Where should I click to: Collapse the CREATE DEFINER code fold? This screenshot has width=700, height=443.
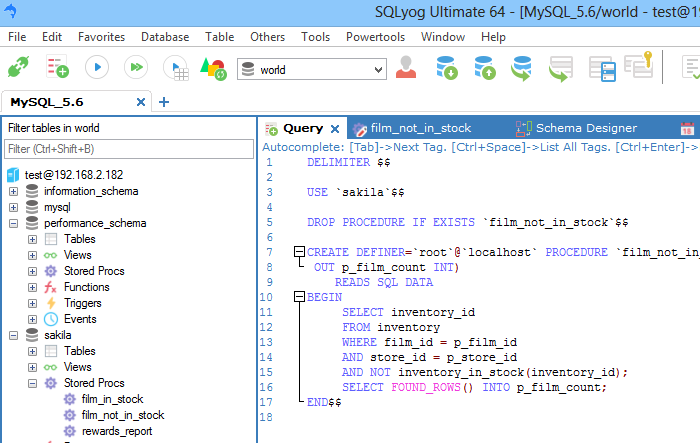point(299,252)
